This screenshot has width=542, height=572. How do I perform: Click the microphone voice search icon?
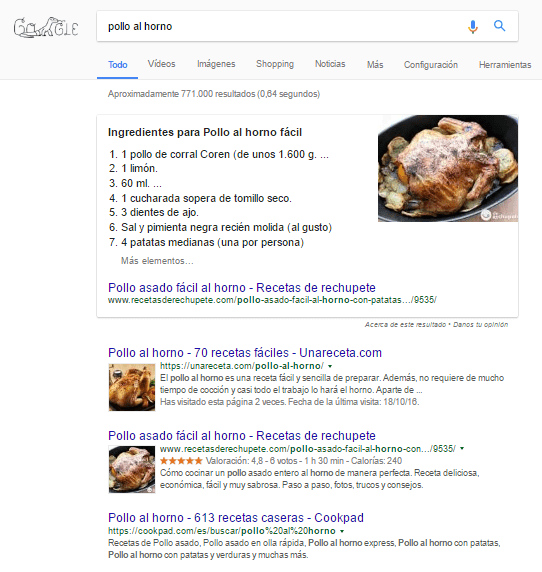[x=473, y=27]
